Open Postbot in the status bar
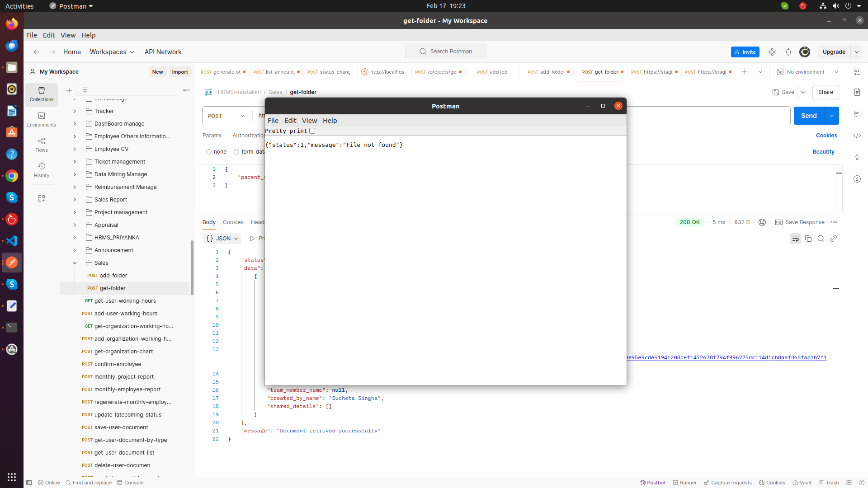The image size is (868, 488). point(653,483)
